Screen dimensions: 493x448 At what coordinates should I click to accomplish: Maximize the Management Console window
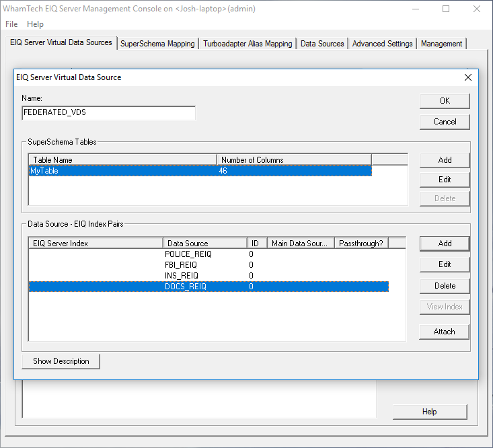pos(446,9)
